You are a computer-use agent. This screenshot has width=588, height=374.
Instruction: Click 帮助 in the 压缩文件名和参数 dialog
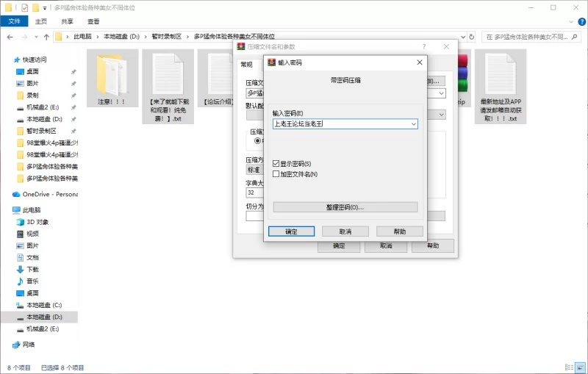pyautogui.click(x=433, y=246)
